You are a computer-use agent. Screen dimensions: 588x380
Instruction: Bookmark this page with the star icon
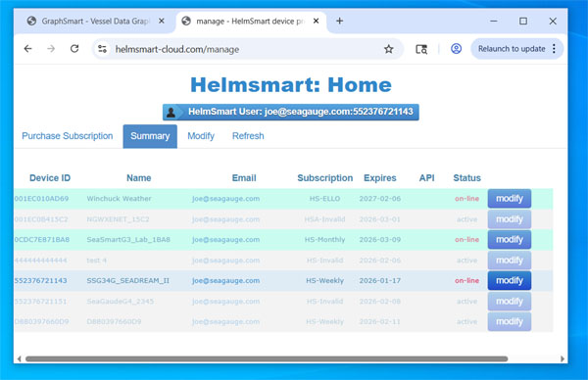click(389, 49)
